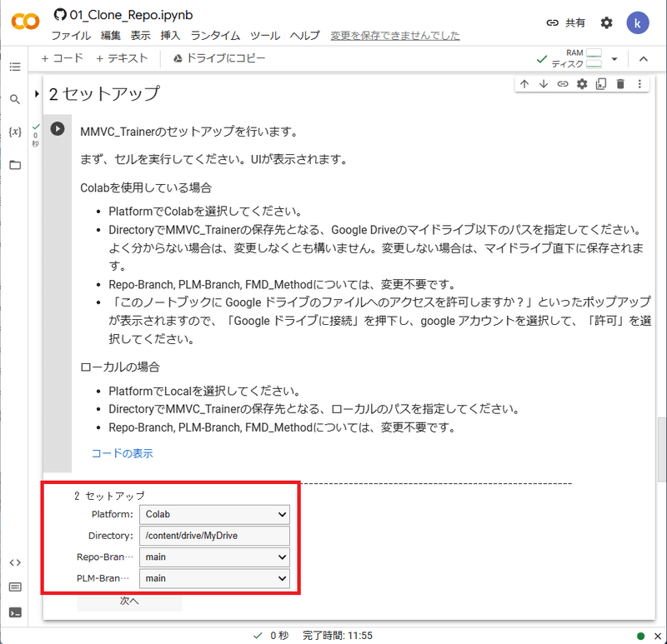Click the green connection status dot
667x644 pixels.
pos(640,636)
